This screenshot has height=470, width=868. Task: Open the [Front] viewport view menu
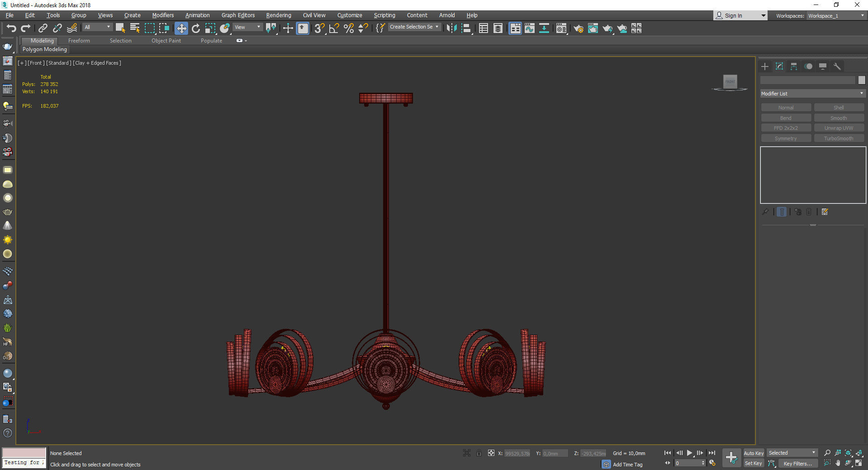tap(36, 63)
